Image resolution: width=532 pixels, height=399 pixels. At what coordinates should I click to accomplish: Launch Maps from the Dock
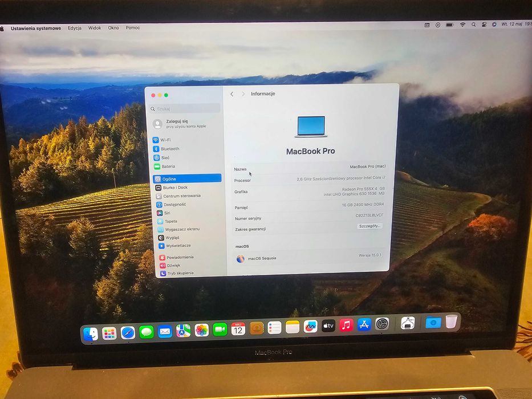[183, 331]
